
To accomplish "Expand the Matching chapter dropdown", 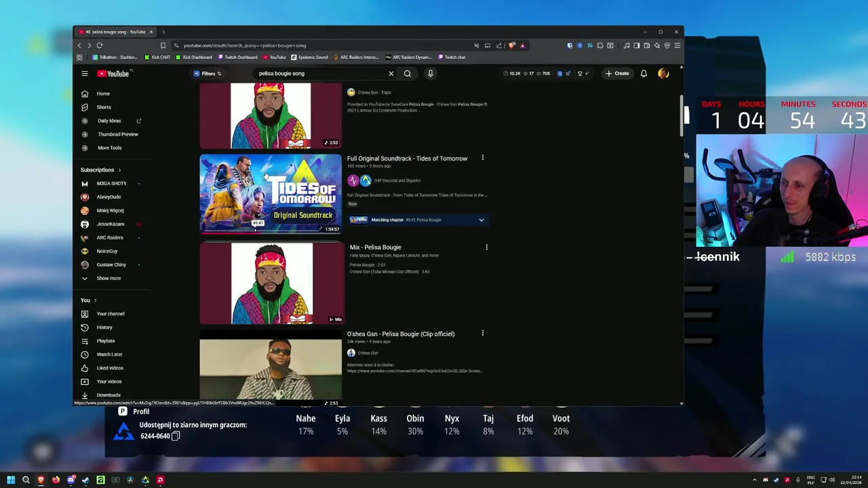I will tap(481, 220).
